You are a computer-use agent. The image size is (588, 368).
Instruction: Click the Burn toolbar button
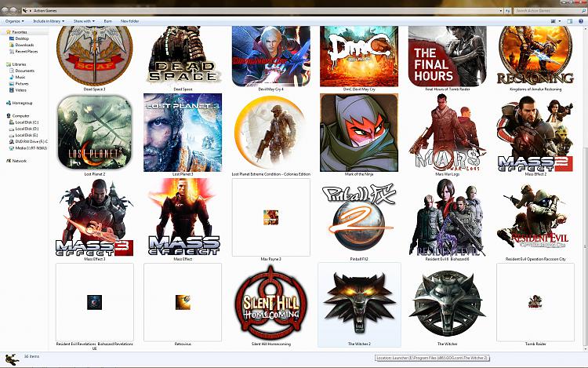[x=108, y=21]
